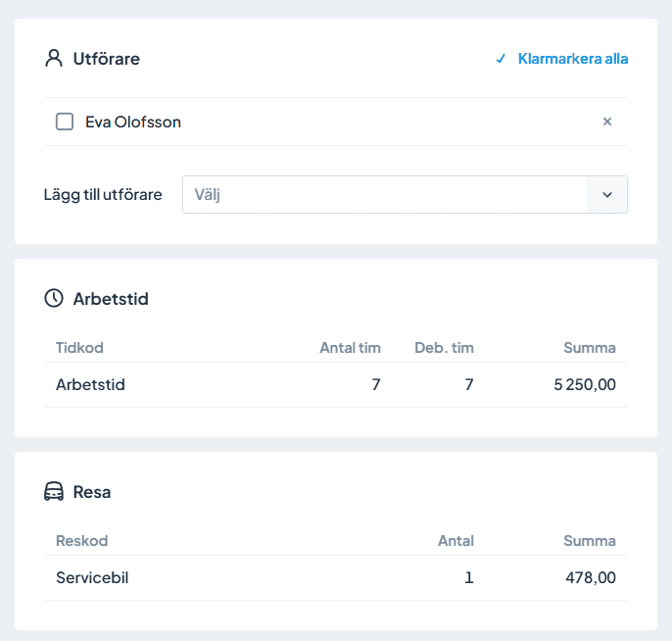Tick the Eva Olofsson checkbox
The height and width of the screenshot is (641, 672).
point(65,122)
